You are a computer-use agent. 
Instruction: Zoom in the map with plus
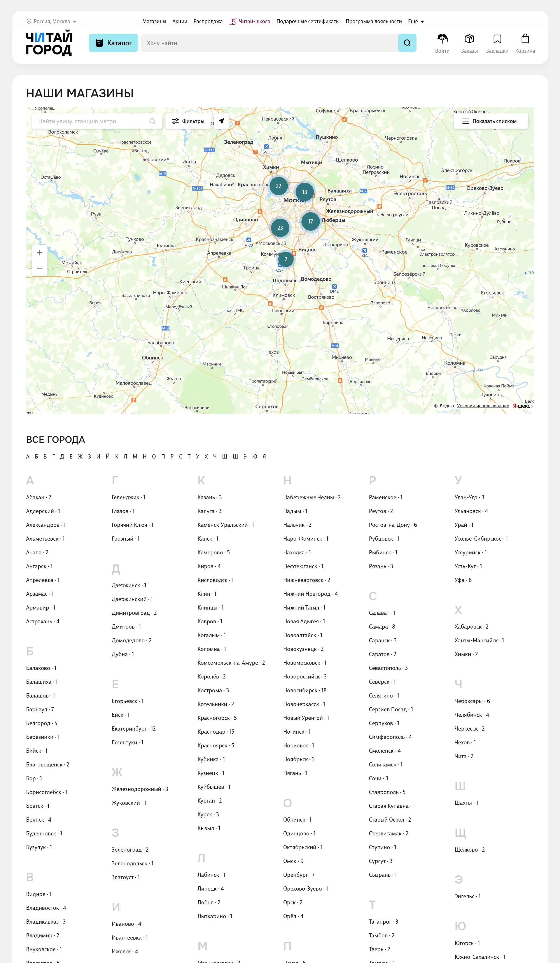[40, 253]
